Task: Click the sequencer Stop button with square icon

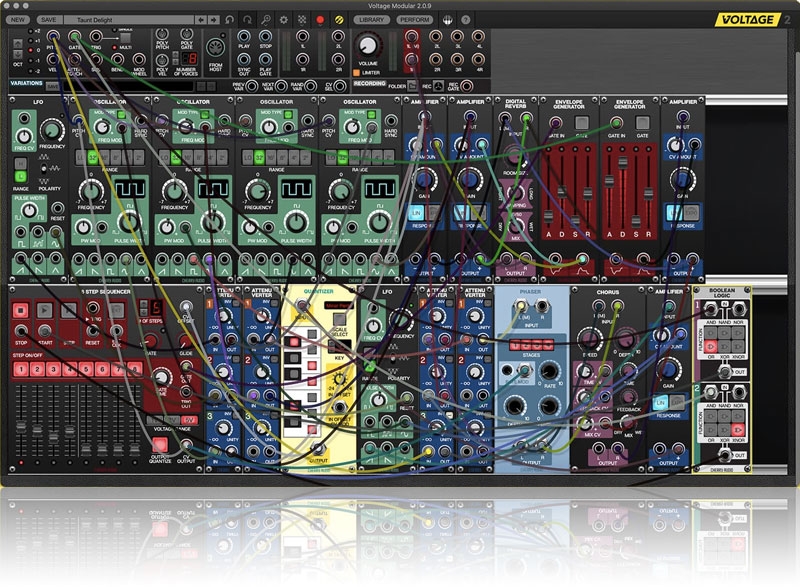Action: (20, 310)
